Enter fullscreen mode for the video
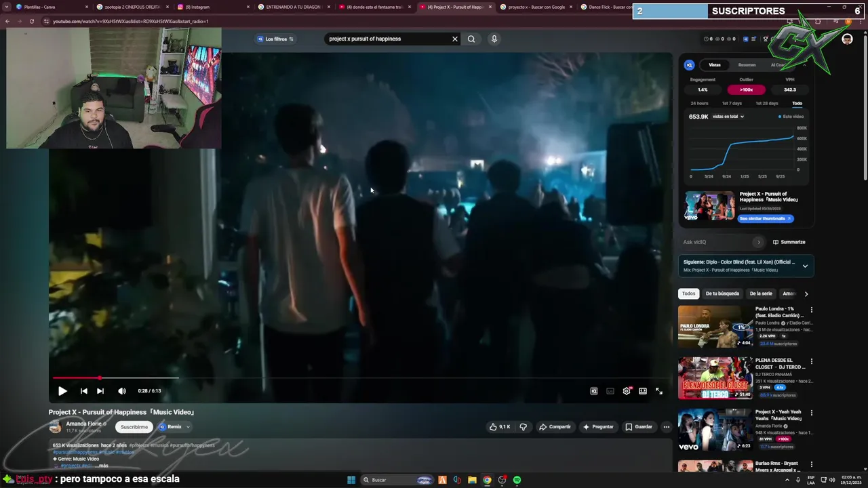The width and height of the screenshot is (868, 488). (659, 391)
